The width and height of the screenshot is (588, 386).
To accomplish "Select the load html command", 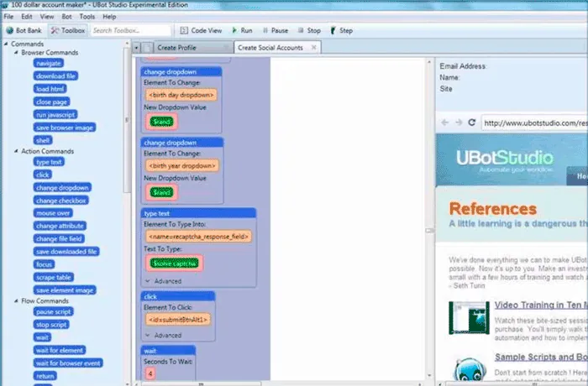I will click(50, 89).
